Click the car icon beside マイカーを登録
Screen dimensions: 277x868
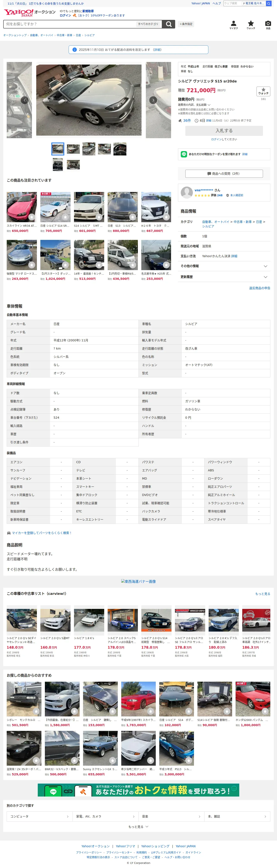(9, 533)
